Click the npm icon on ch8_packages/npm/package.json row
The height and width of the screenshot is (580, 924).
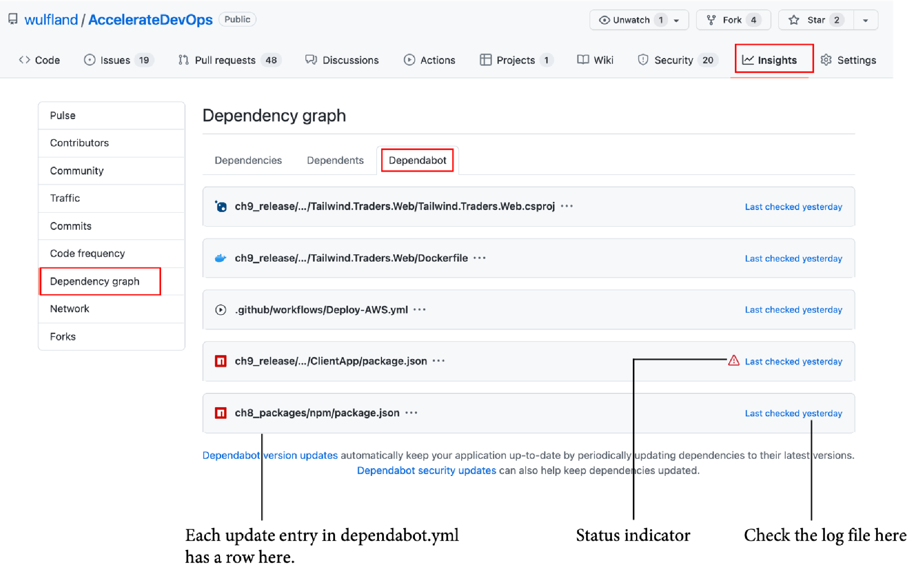pos(221,413)
